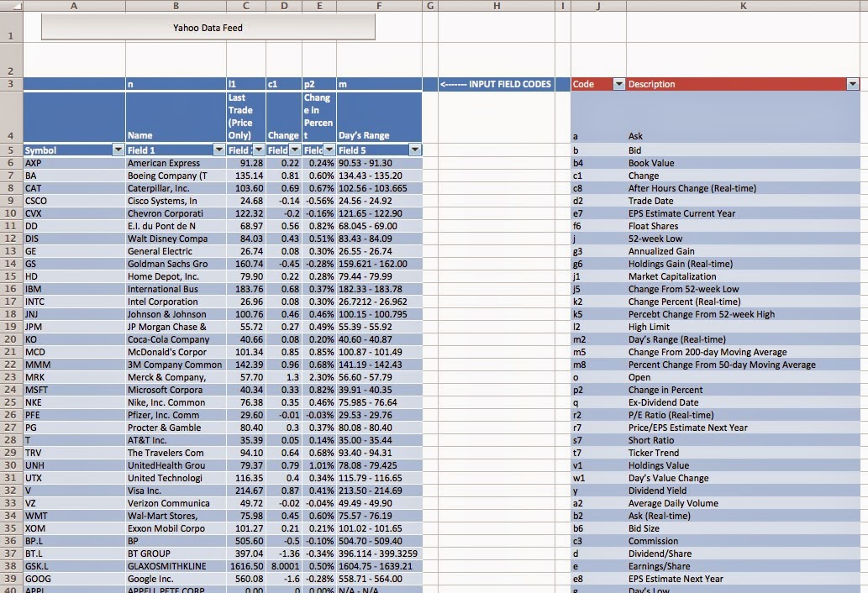Open the Field 1 filter dropdown
This screenshot has width=868, height=593.
[219, 150]
